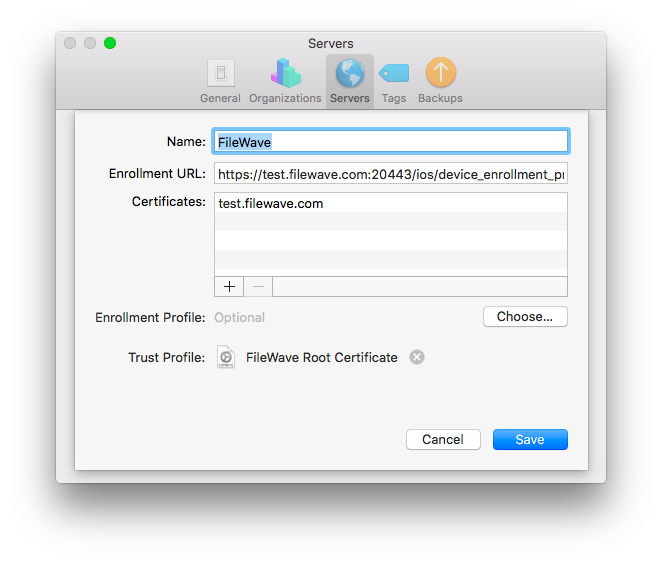Viewport: 662px width, 563px height.
Task: Choose an enrollment profile
Action: tap(525, 317)
